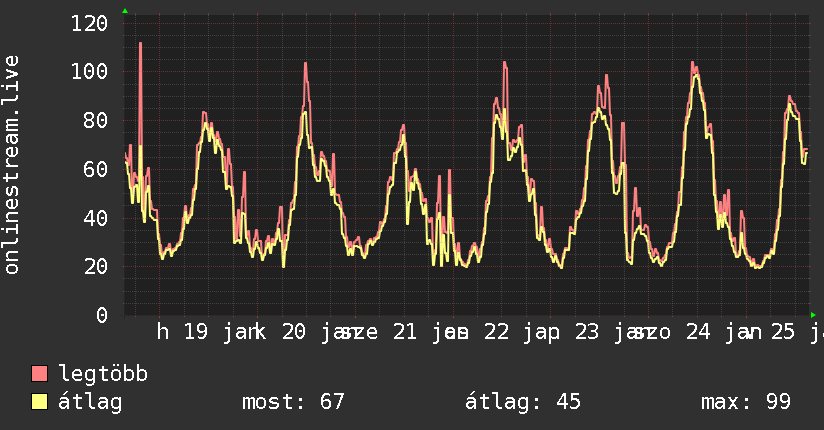
Task: Click the y-axis label 0
Action: click(x=102, y=315)
